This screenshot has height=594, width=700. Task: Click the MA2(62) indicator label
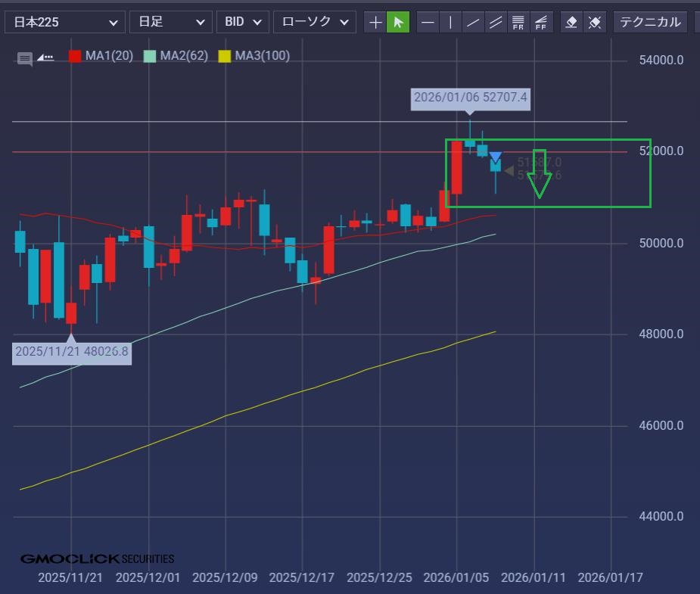point(184,56)
